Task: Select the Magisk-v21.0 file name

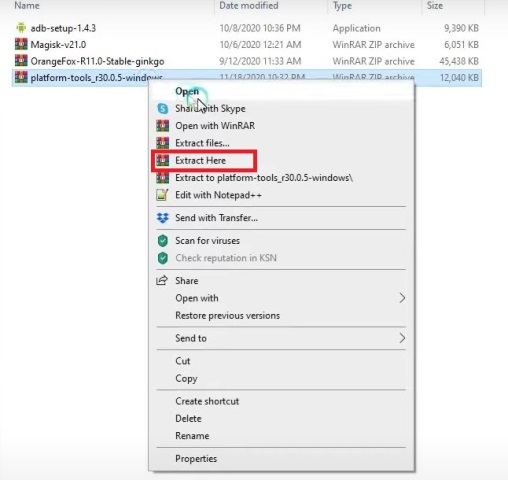Action: (x=58, y=44)
